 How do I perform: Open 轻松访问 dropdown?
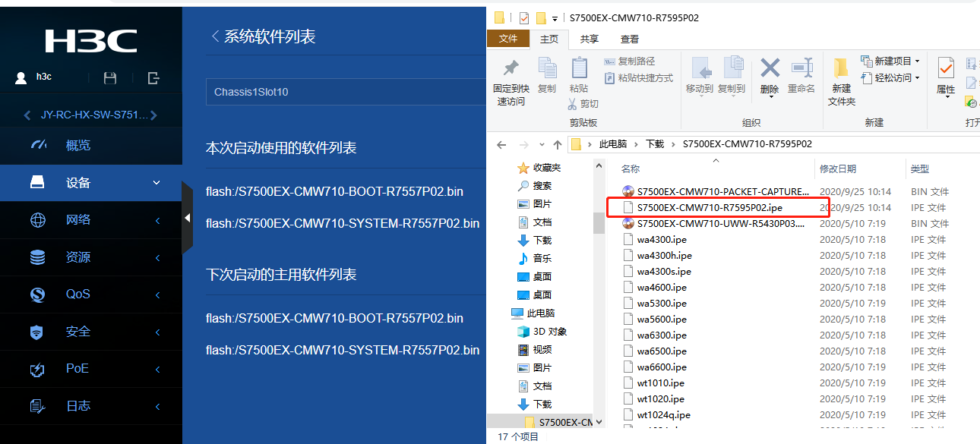[890, 77]
